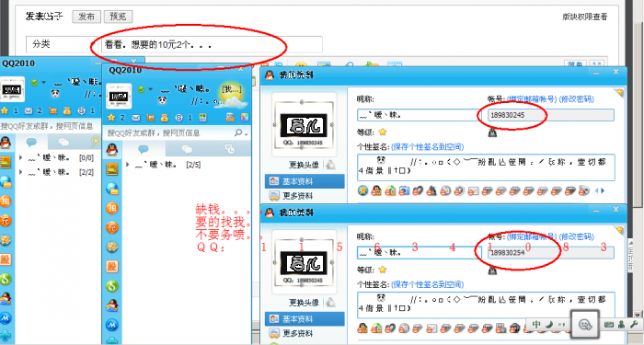The width and height of the screenshot is (644, 345).
Task: Click the avatar in front QQ2010 window
Action: click(119, 97)
